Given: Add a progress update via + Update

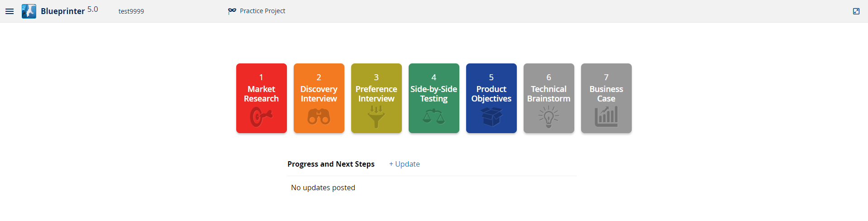Looking at the screenshot, I should click(405, 164).
